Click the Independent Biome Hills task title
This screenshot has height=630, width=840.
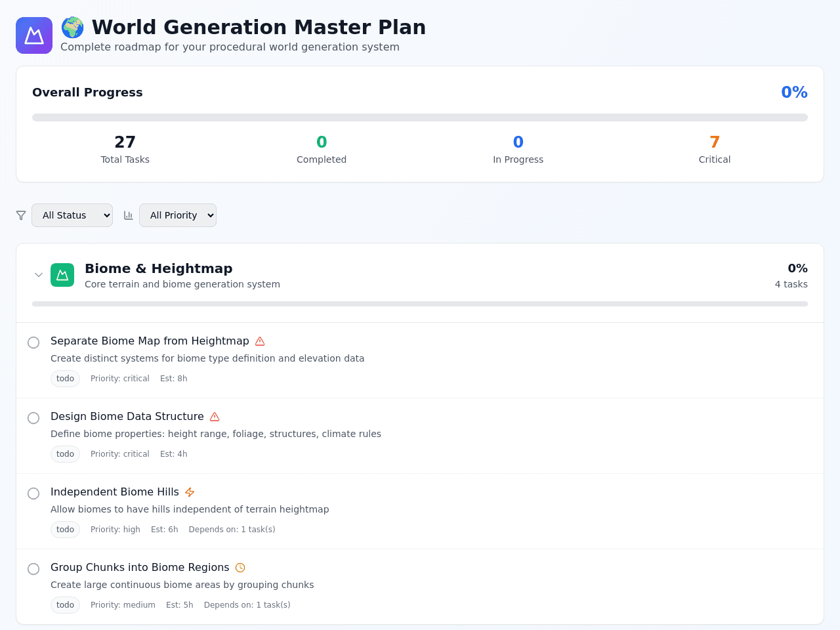click(x=115, y=492)
